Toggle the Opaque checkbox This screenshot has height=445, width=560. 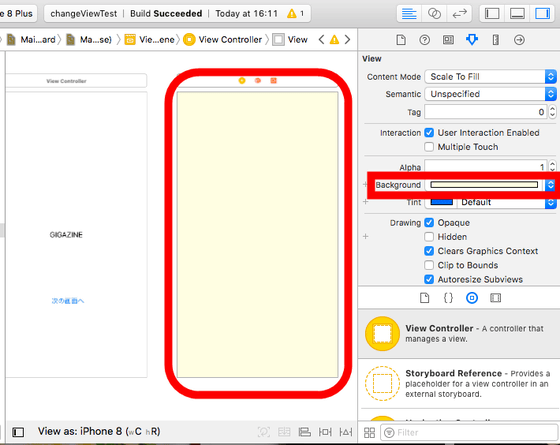(429, 223)
